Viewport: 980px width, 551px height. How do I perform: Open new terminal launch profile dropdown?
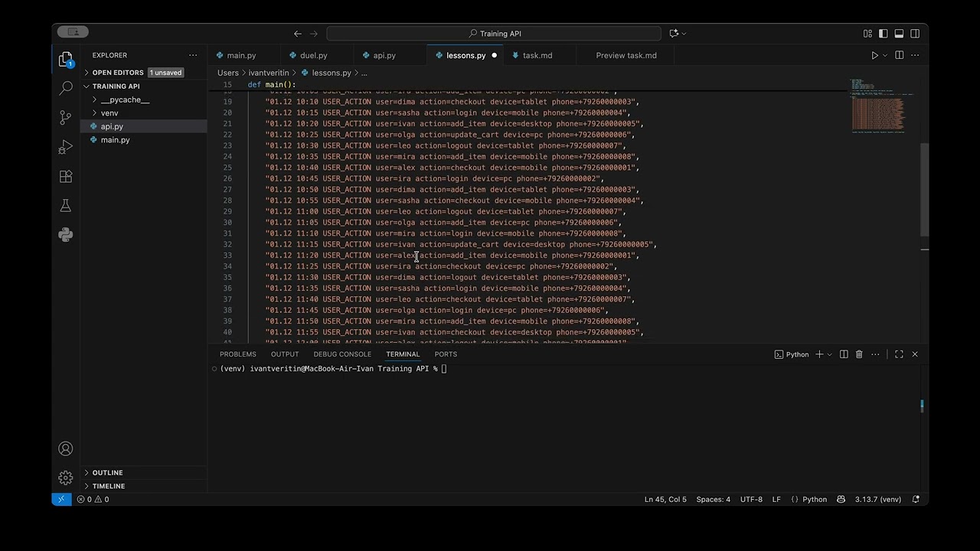tap(829, 354)
